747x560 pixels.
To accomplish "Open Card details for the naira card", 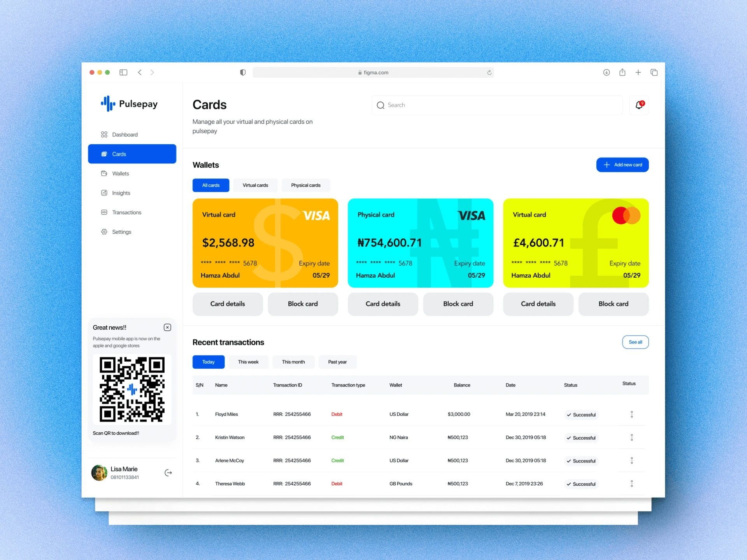I will click(x=383, y=304).
